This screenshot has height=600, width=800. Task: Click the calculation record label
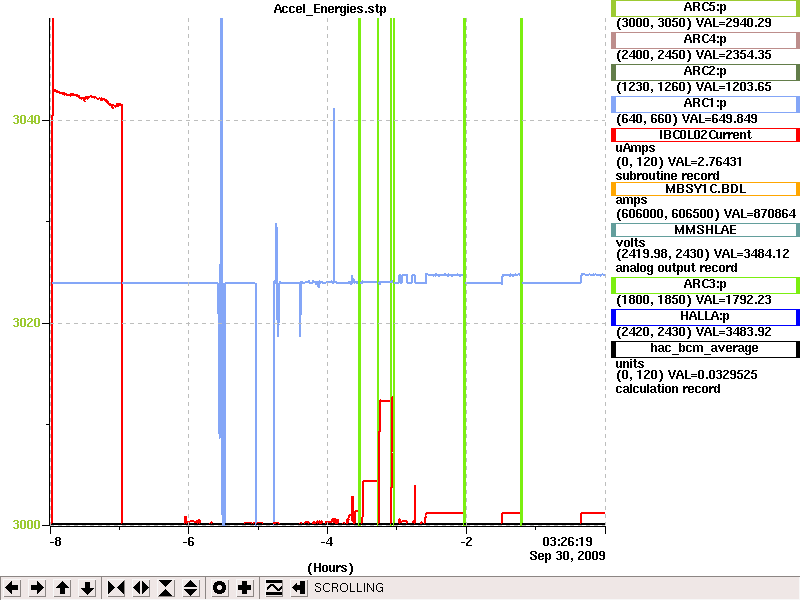(668, 389)
